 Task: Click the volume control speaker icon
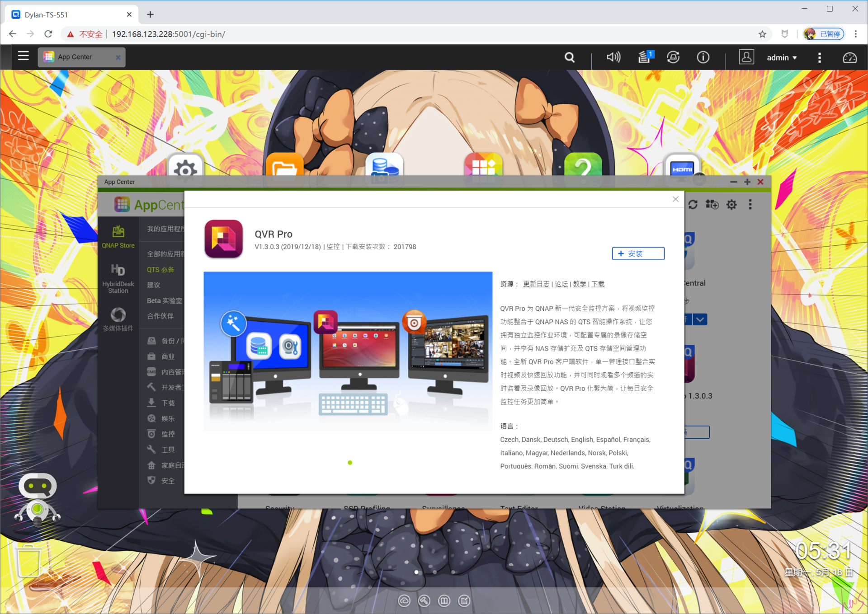613,57
